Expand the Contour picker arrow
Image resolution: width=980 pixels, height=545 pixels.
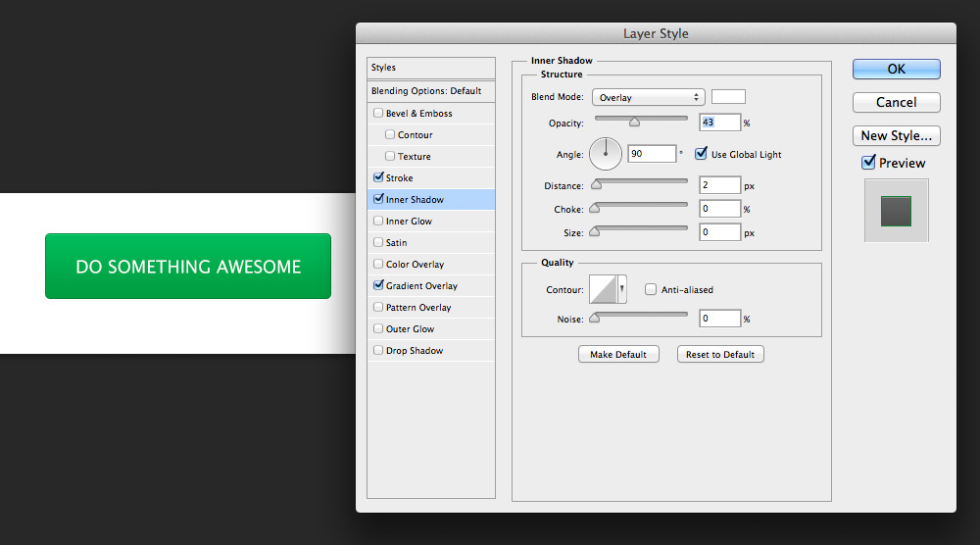click(x=622, y=289)
